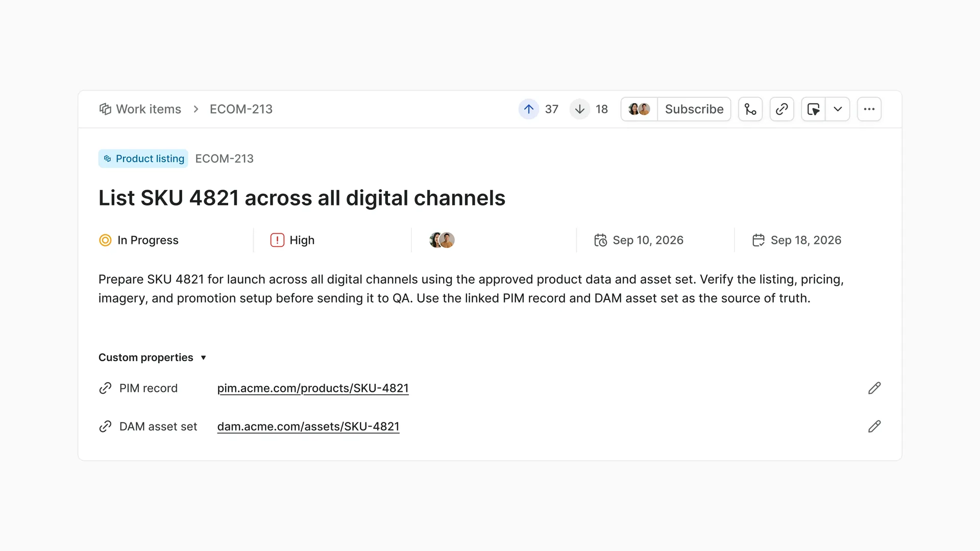980x551 pixels.
Task: Click the ECOM-213 breadcrumb entry
Action: click(x=241, y=109)
